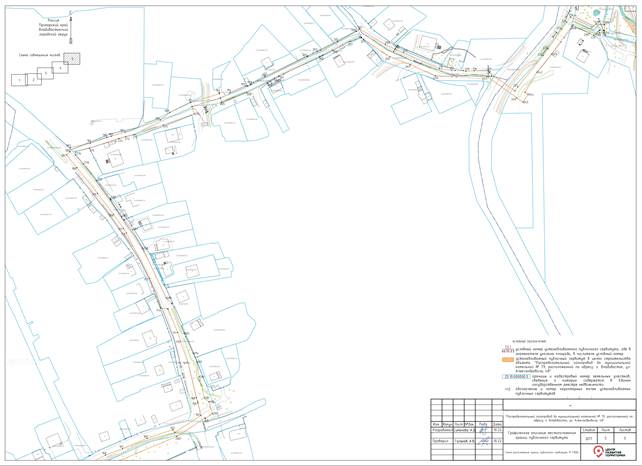The image size is (642, 466).
Task: Click the orange servitude swatch in legend
Action: pyautogui.click(x=508, y=360)
